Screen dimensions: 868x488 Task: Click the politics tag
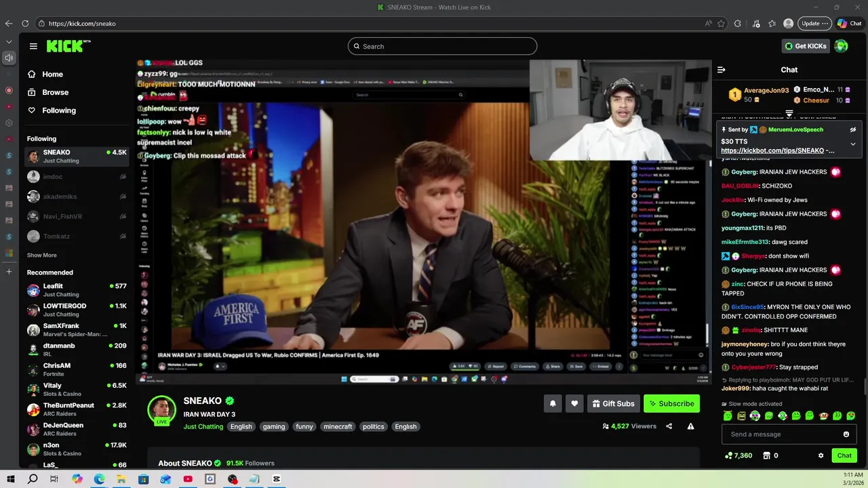(373, 426)
